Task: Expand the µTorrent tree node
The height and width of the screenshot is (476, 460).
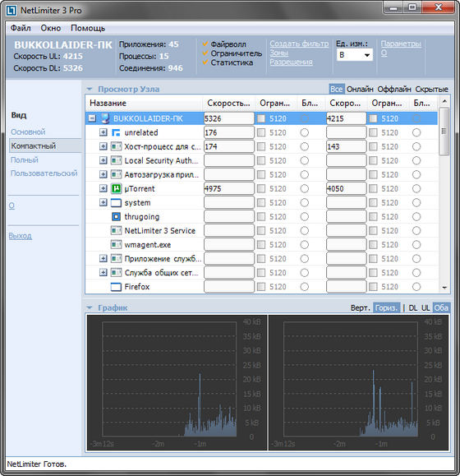Action: click(103, 188)
